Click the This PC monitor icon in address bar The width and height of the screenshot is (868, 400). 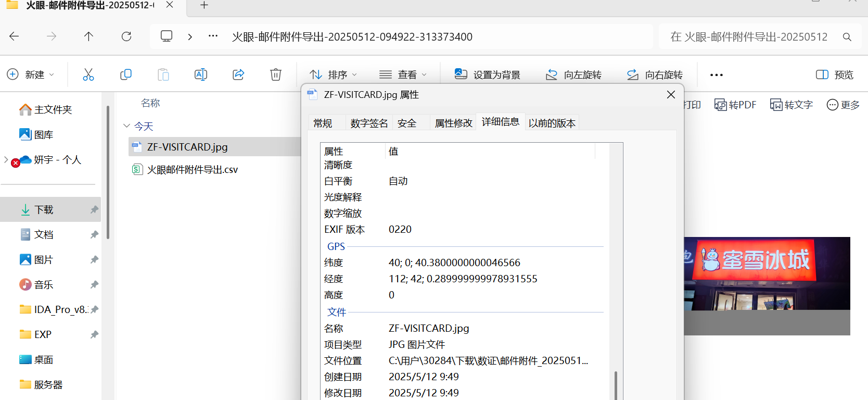[x=167, y=36]
